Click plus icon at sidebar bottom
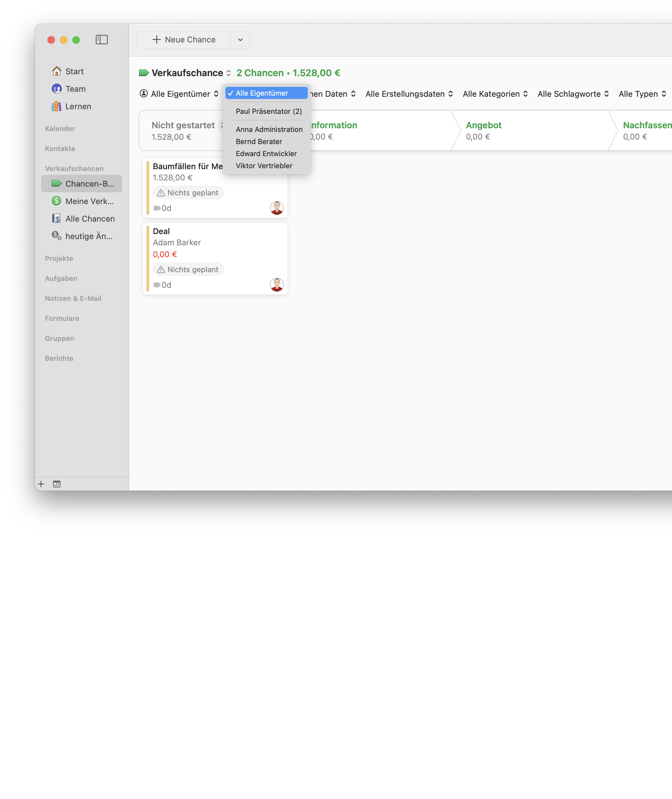The image size is (672, 799). pos(41,484)
